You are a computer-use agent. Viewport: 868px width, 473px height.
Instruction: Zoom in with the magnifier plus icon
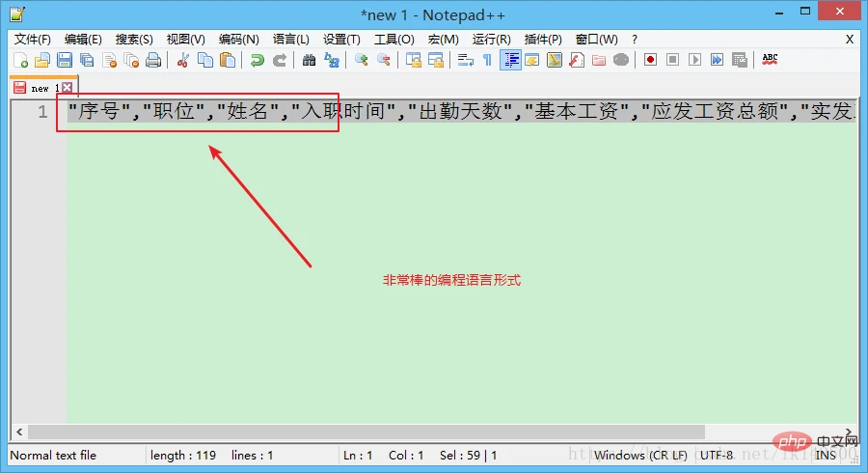(362, 60)
